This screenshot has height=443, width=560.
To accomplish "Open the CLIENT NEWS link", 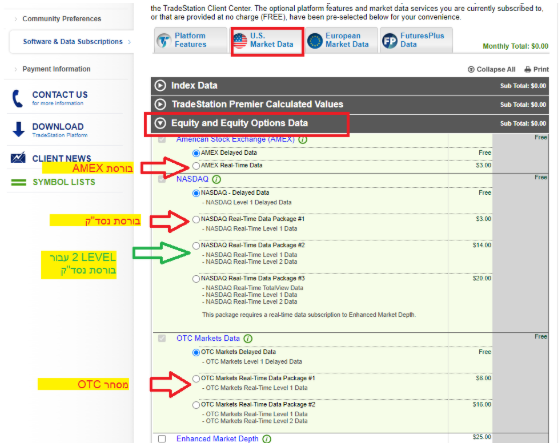I will point(61,158).
